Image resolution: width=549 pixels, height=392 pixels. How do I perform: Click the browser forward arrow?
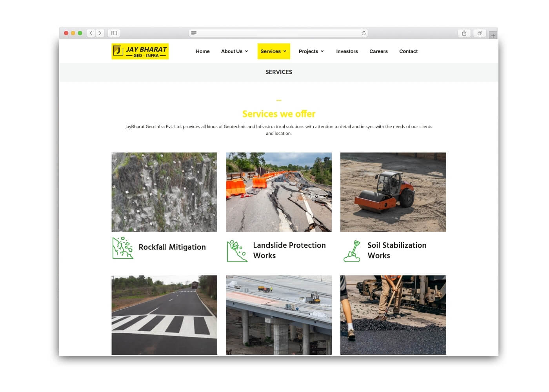[100, 33]
